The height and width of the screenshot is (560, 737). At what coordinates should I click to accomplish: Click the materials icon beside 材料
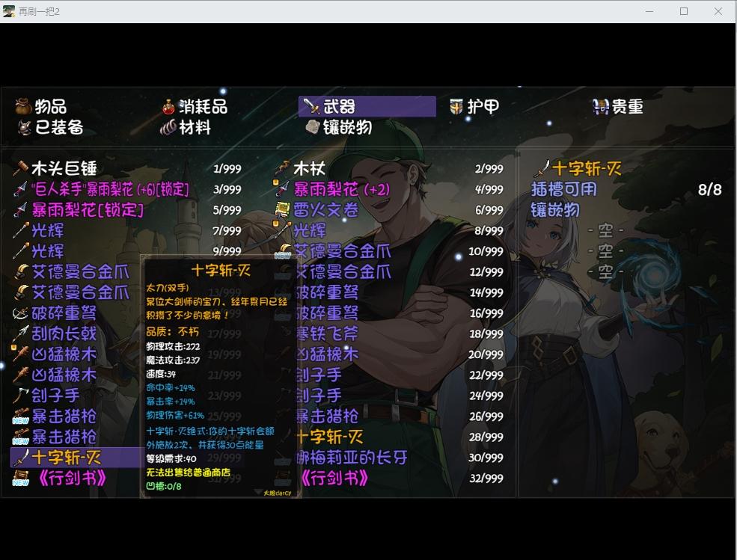coord(168,127)
